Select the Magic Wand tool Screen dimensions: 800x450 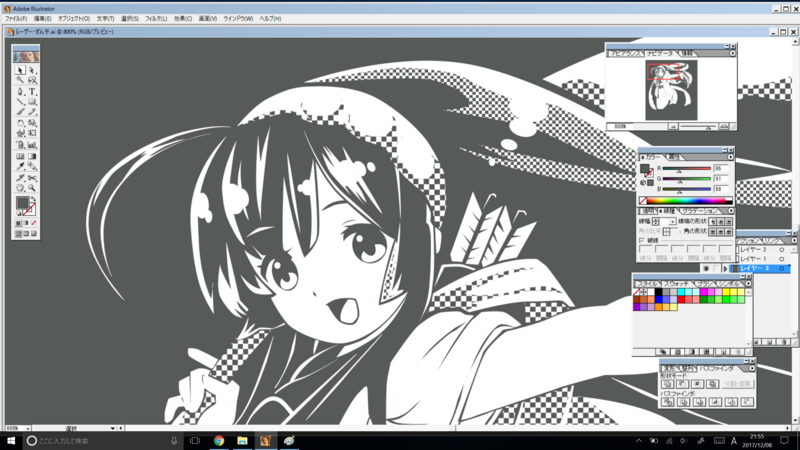pos(20,81)
